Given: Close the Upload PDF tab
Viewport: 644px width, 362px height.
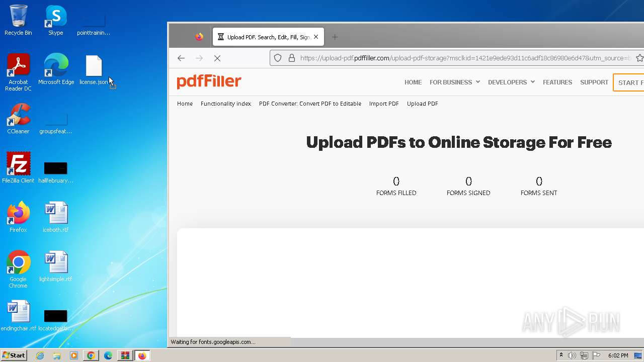Looking at the screenshot, I should click(x=316, y=37).
